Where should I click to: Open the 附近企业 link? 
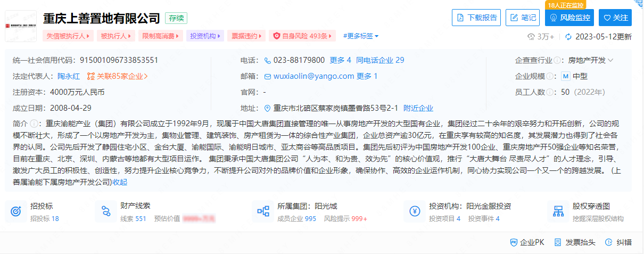[x=418, y=108]
